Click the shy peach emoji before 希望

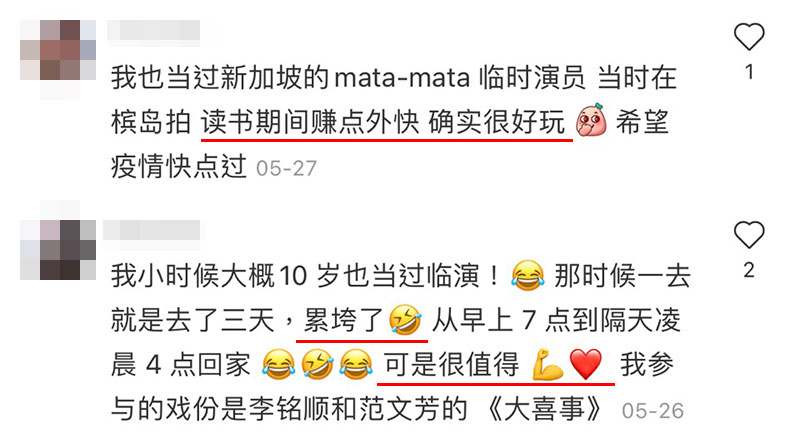(x=591, y=120)
